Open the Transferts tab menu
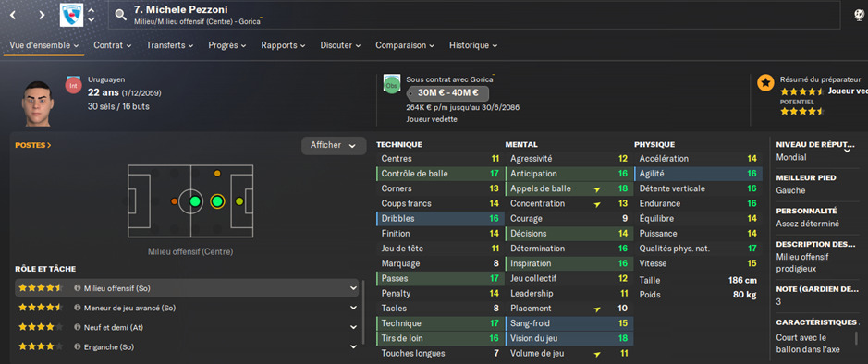 170,45
